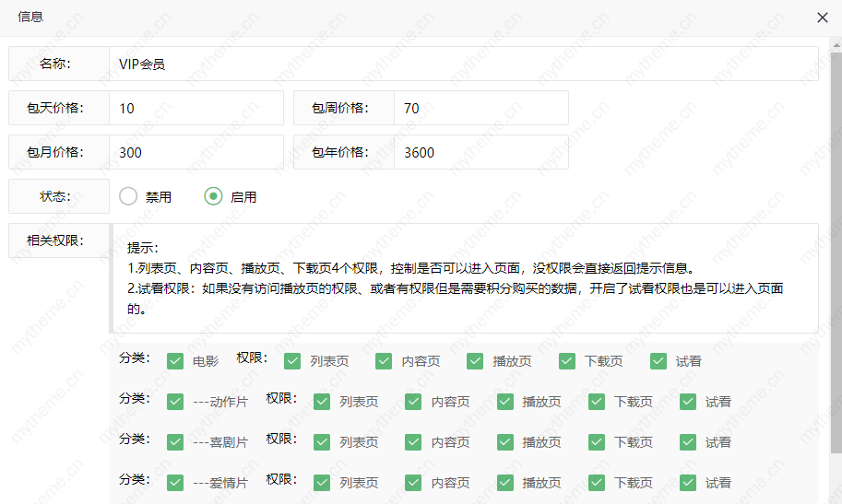This screenshot has width=842, height=504.
Task: Focus the 包年价格 field showing 3600
Action: pos(480,152)
